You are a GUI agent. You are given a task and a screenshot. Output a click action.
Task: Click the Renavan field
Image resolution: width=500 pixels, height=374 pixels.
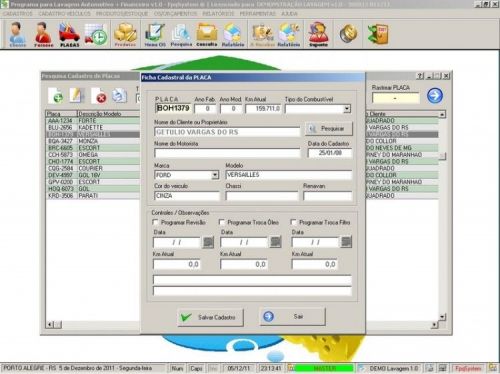(x=328, y=196)
